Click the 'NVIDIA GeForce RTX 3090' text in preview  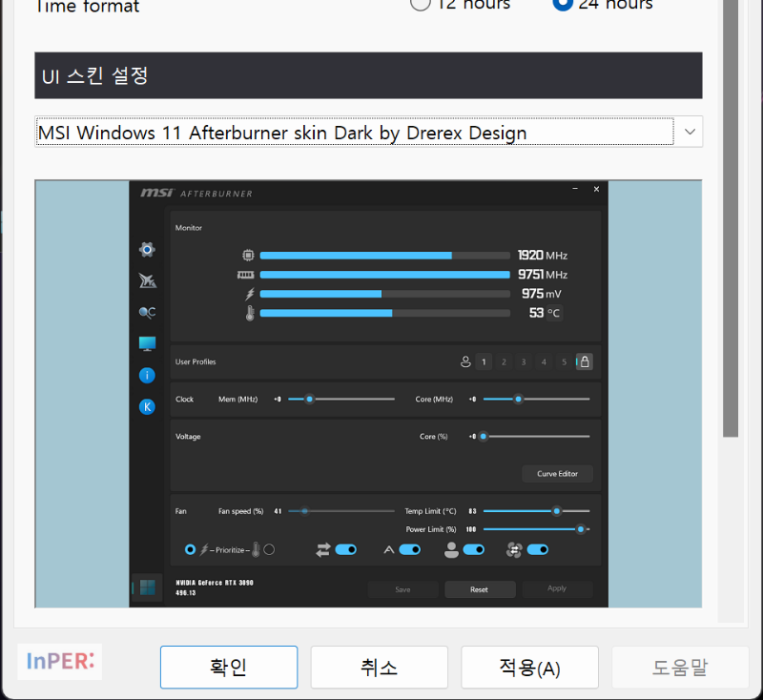[215, 583]
